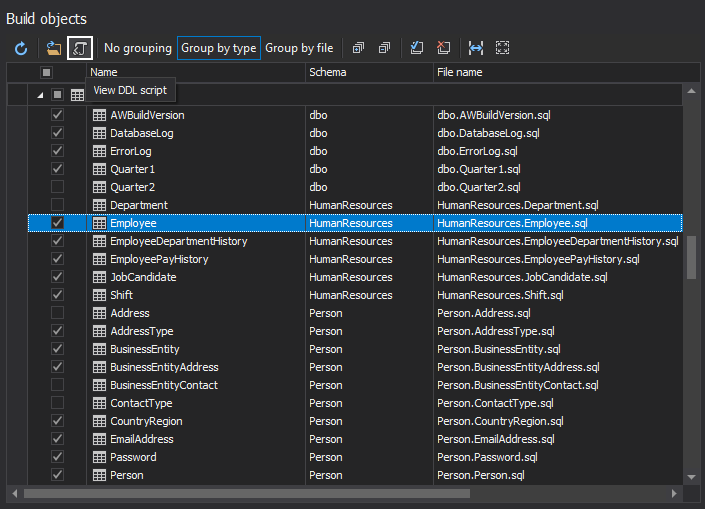
Task: Click the open folder toolbar icon
Action: point(54,48)
